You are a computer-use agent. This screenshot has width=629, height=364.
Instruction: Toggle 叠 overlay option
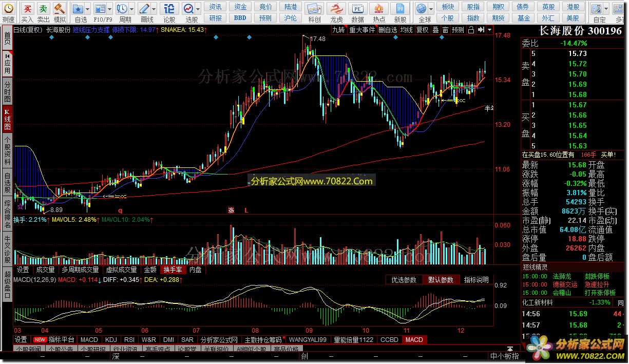tap(435, 30)
